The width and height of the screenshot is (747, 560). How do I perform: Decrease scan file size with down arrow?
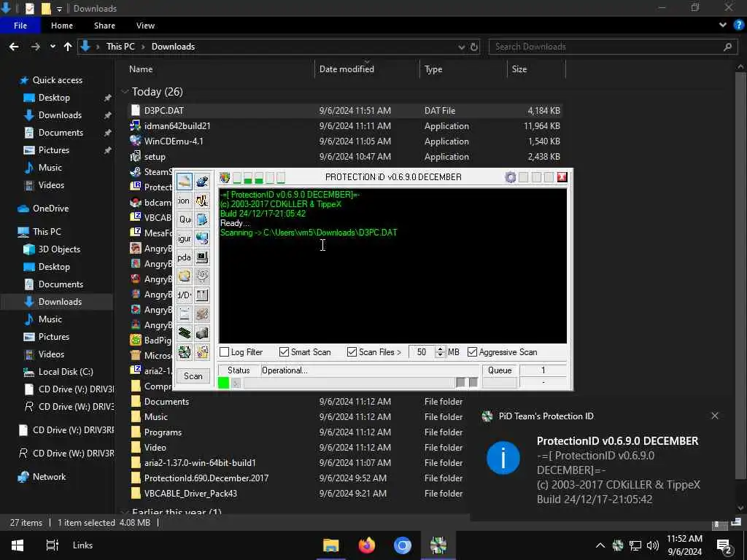click(440, 355)
